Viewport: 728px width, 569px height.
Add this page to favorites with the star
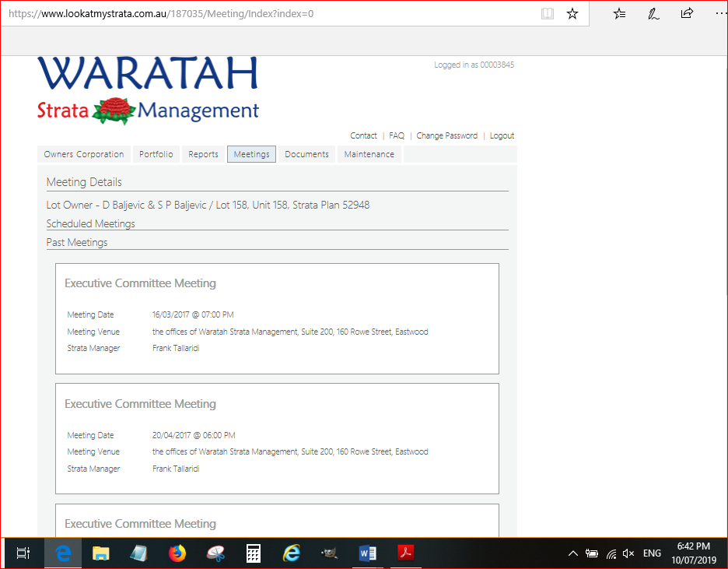572,13
